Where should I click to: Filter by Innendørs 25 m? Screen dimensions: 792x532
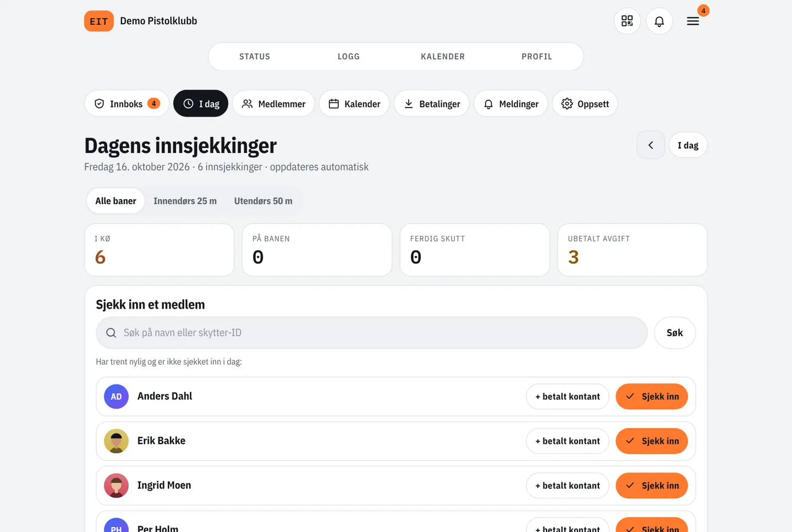pos(185,201)
